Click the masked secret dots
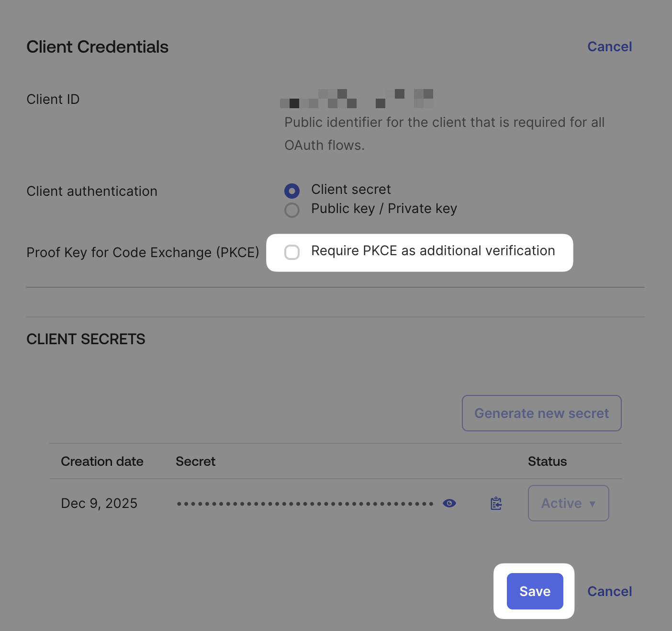This screenshot has height=631, width=672. [305, 503]
